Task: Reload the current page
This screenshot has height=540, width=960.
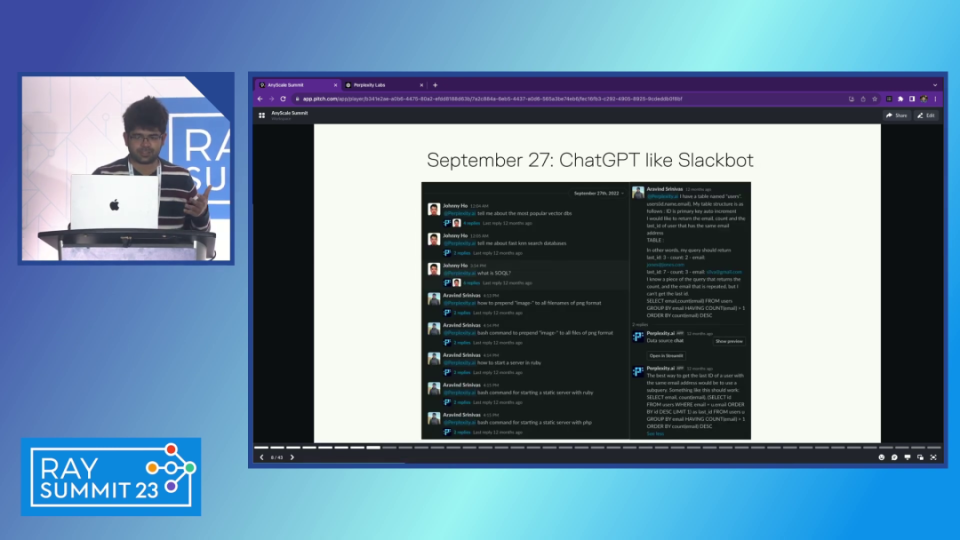Action: coord(283,99)
